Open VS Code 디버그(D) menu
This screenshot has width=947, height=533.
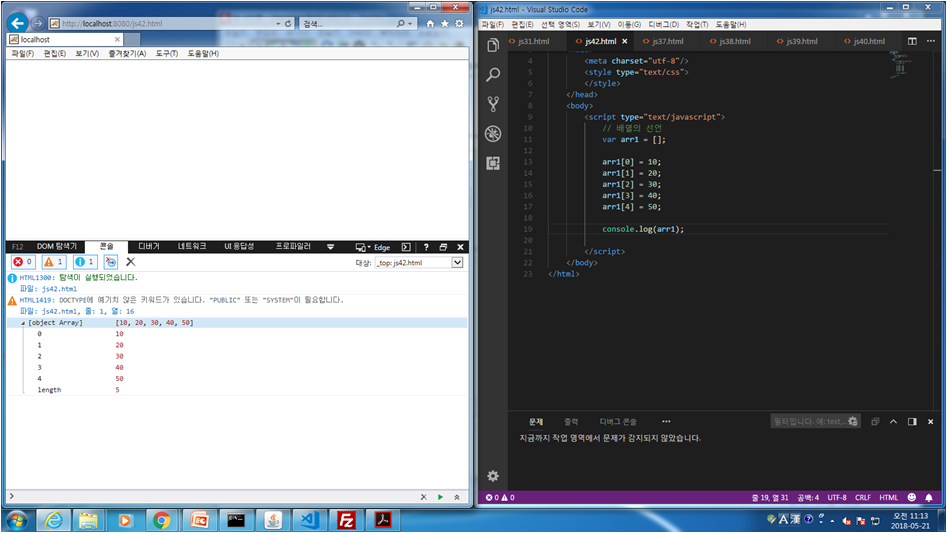[x=663, y=25]
